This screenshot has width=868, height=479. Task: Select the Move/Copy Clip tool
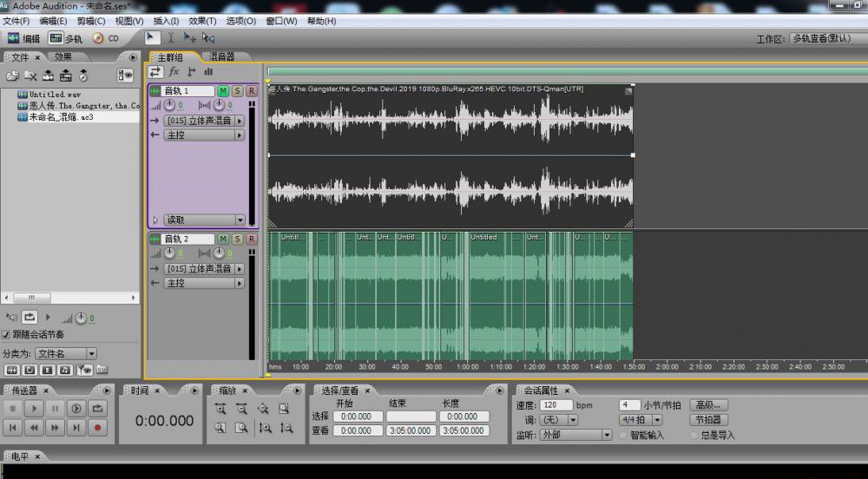click(189, 37)
